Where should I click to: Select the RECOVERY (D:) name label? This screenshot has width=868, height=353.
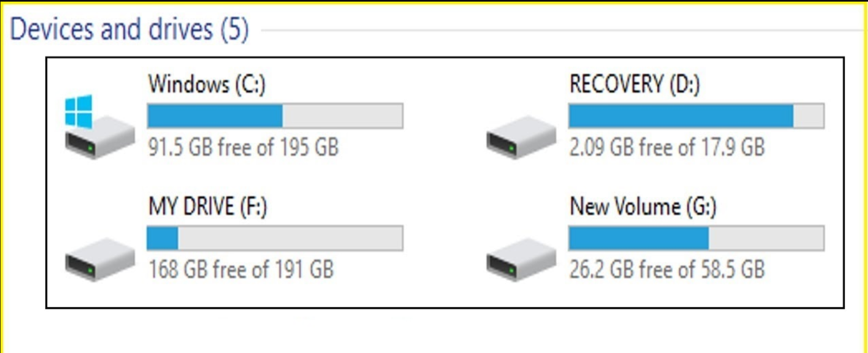[634, 84]
